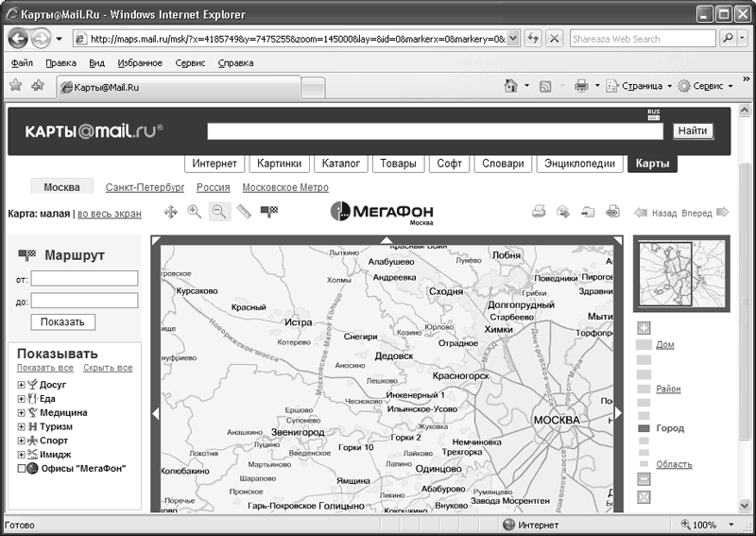Expand the Медицина category tree node
The height and width of the screenshot is (536, 756).
click(21, 413)
